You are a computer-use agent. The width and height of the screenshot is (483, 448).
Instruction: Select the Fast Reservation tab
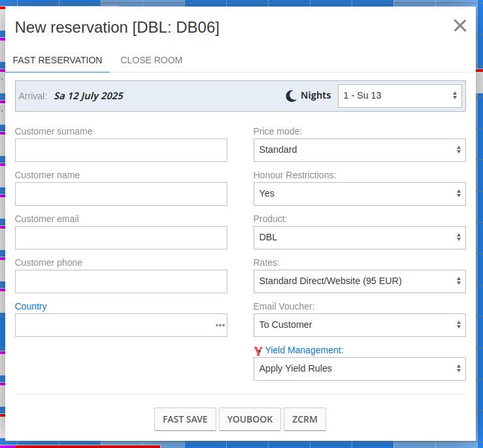point(58,60)
